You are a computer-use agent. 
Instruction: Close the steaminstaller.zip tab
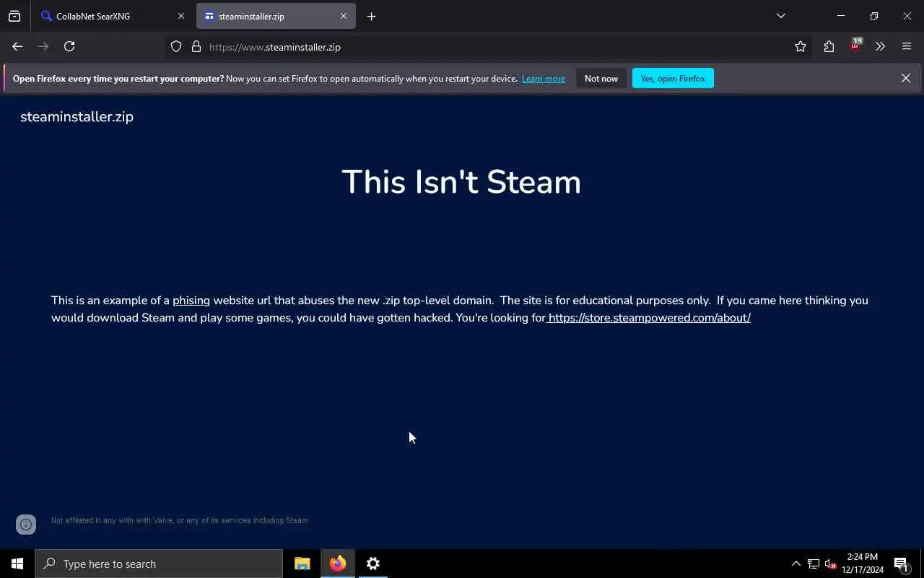(x=344, y=16)
